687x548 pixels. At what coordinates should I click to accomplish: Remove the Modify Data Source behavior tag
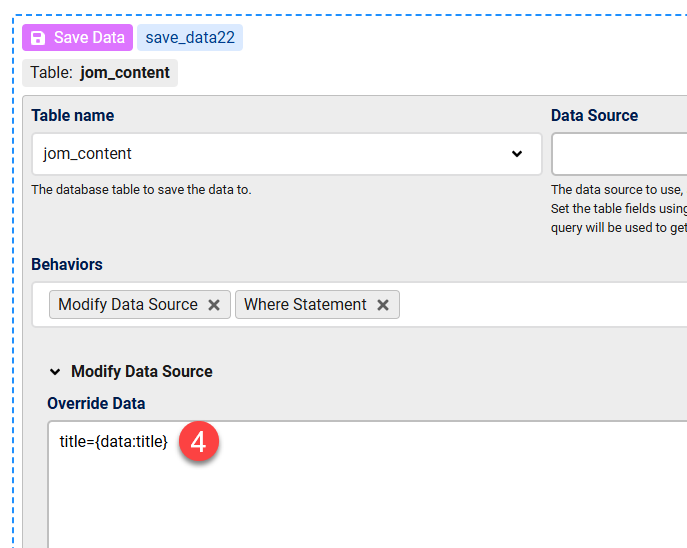[214, 305]
